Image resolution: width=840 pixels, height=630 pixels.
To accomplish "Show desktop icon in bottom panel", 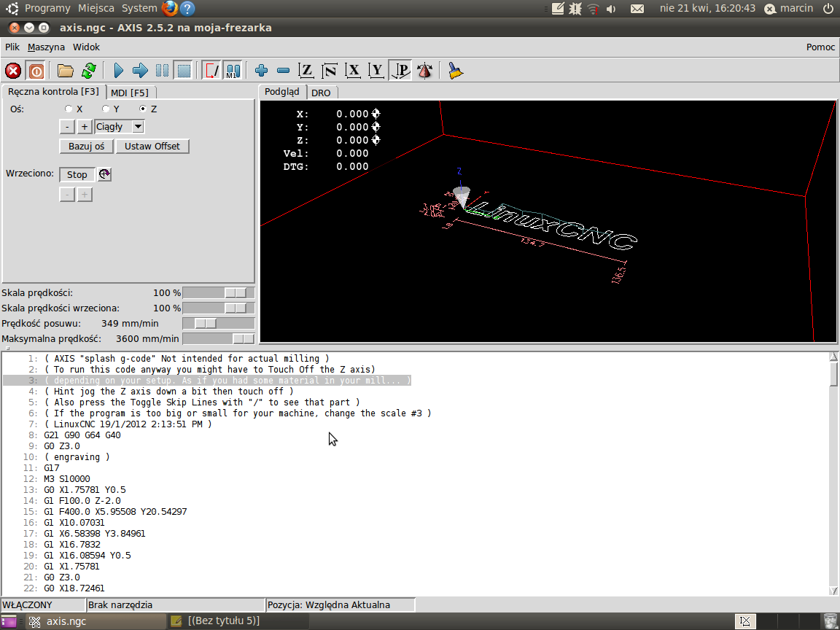I will pos(9,621).
